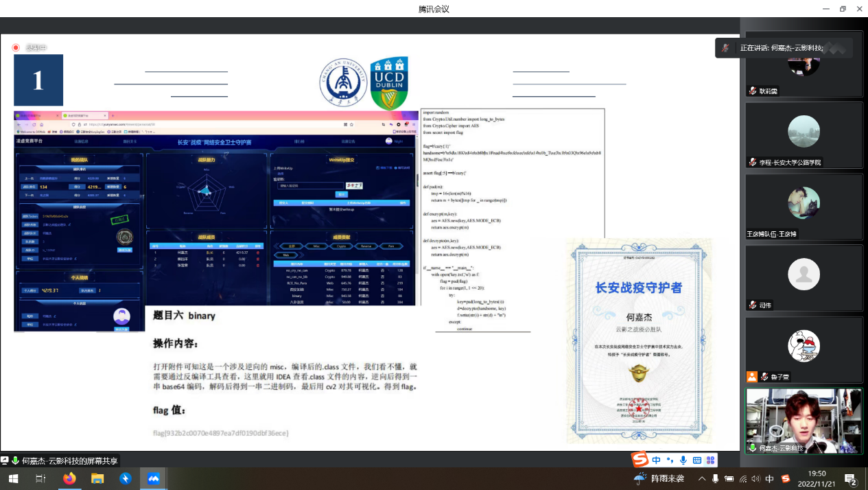This screenshot has width=868, height=490.
Task: Toggle Chinese/English mode on Sogou toolbar
Action: [x=657, y=460]
